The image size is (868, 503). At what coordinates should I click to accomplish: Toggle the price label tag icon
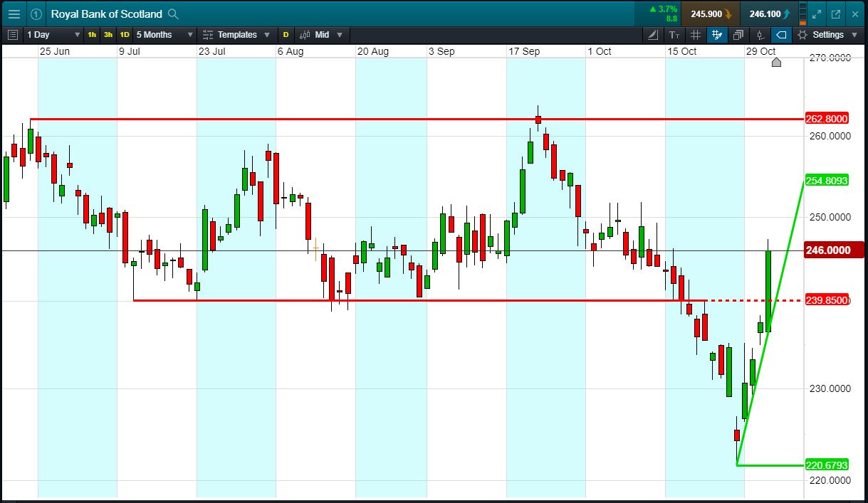(781, 34)
